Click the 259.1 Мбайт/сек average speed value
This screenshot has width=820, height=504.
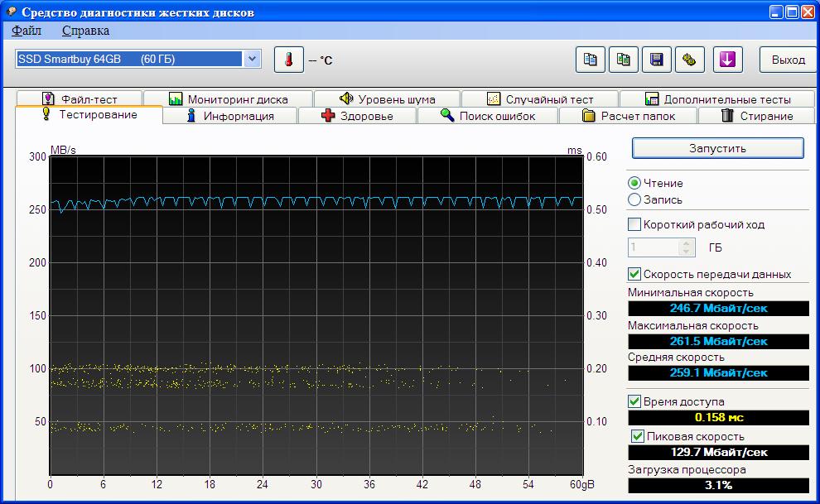click(718, 373)
